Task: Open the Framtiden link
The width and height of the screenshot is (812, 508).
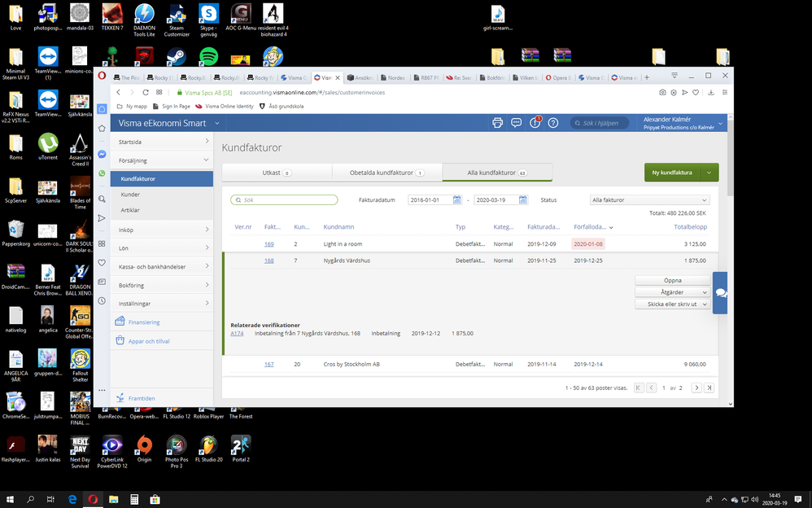Action: tap(142, 399)
